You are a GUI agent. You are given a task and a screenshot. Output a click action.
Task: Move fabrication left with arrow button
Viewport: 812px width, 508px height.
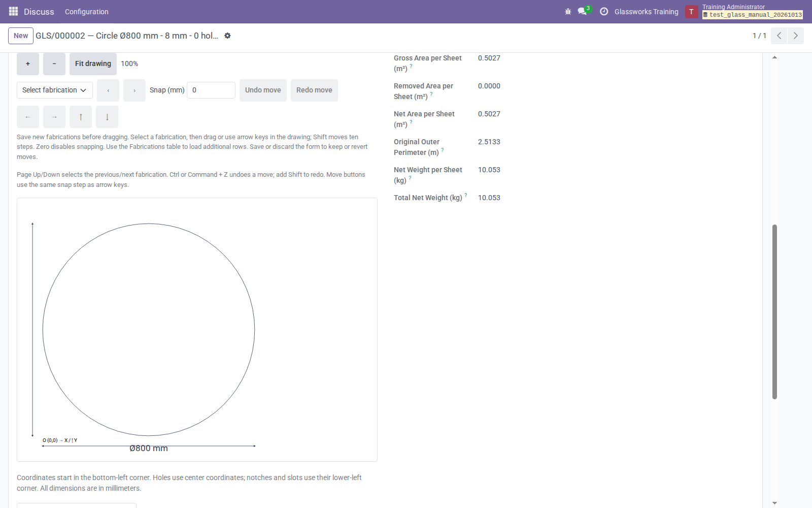(28, 117)
